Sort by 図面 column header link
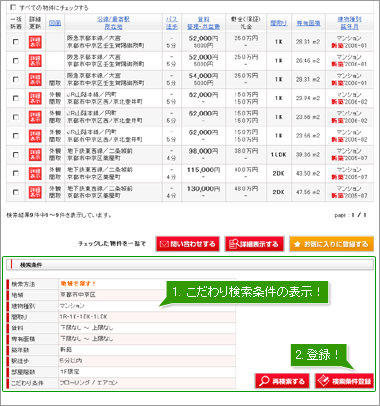This screenshot has height=406, width=380. pos(55,23)
